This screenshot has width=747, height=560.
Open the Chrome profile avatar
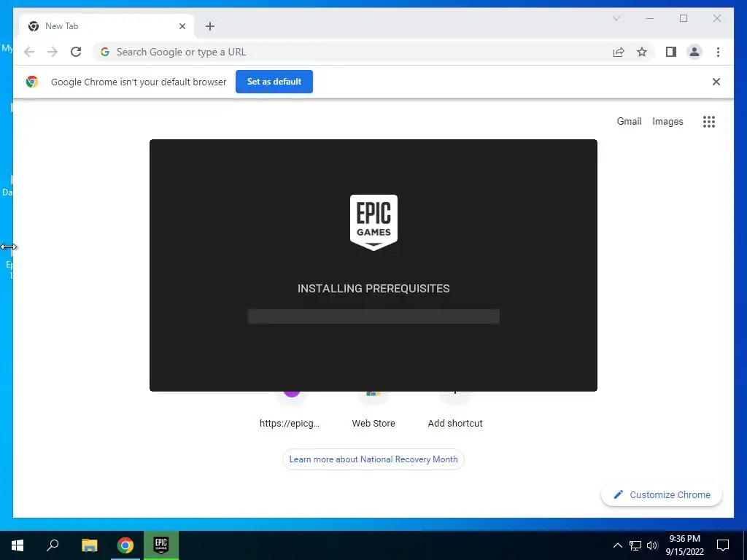tap(694, 52)
